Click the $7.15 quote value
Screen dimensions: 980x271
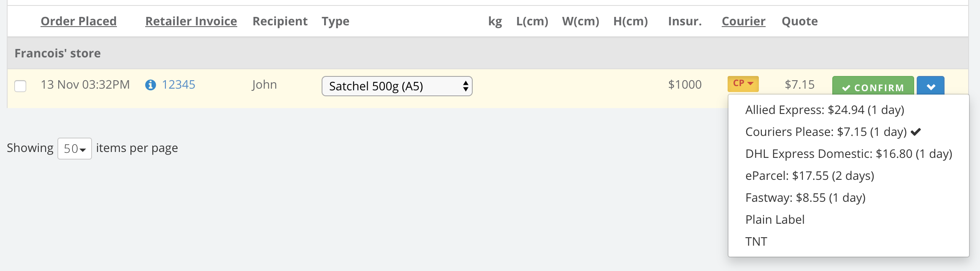pyautogui.click(x=799, y=84)
